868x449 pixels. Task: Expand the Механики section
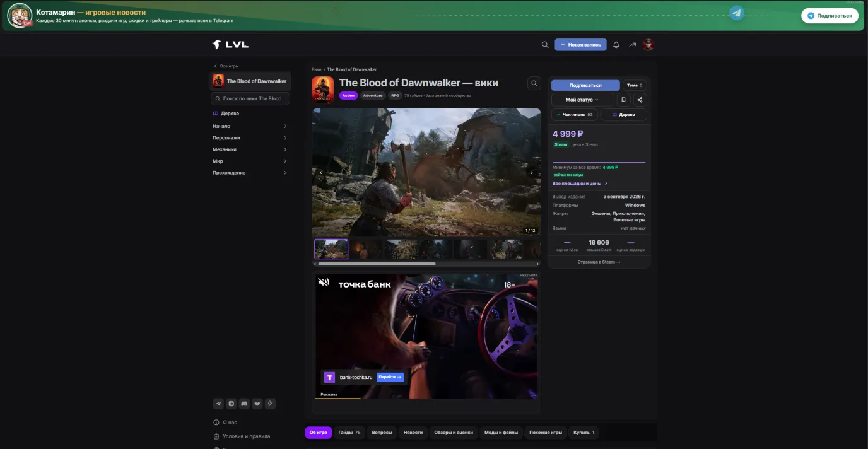pos(250,149)
